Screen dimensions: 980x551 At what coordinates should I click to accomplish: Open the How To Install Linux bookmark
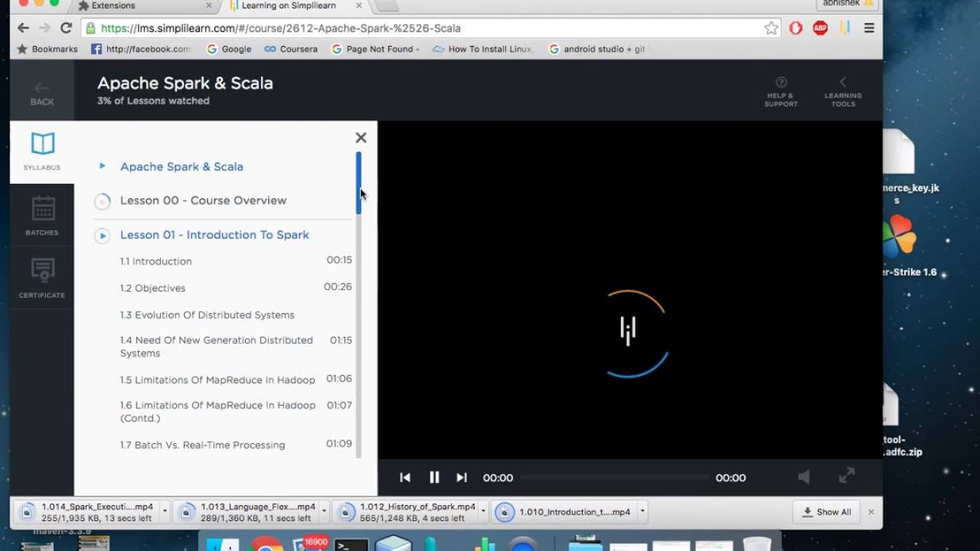pos(483,49)
